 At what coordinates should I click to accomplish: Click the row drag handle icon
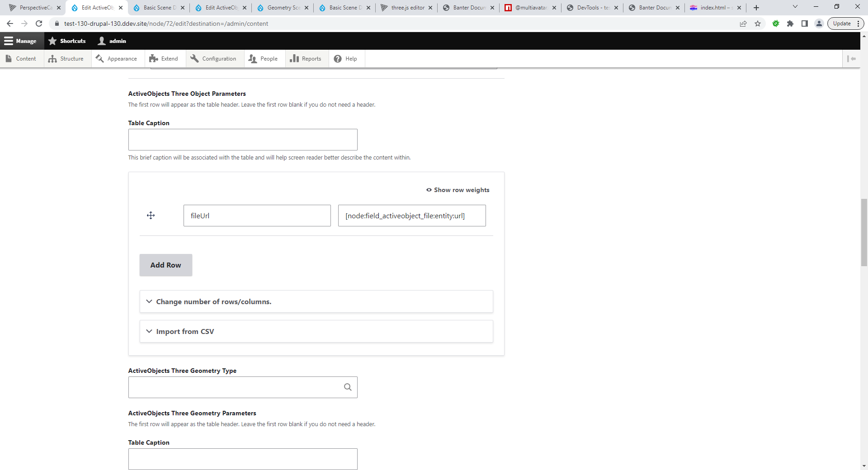(151, 216)
